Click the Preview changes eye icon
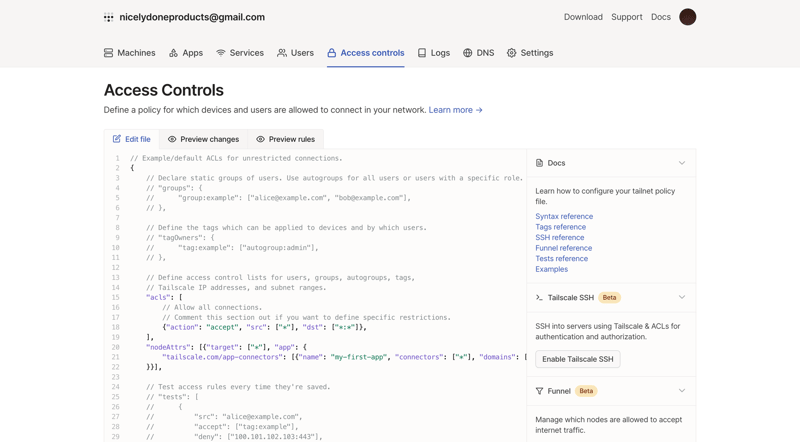800x442 pixels. [172, 139]
